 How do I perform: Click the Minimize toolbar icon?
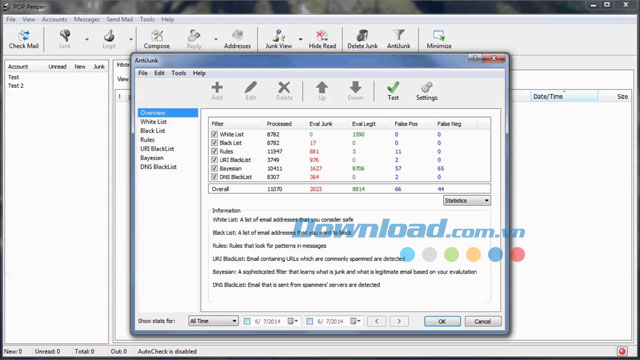439,36
